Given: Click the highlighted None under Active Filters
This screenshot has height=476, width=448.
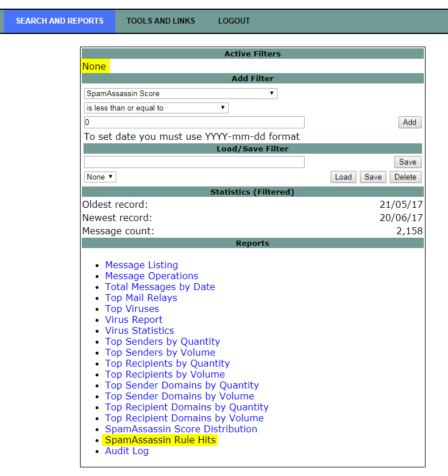Looking at the screenshot, I should [x=94, y=66].
